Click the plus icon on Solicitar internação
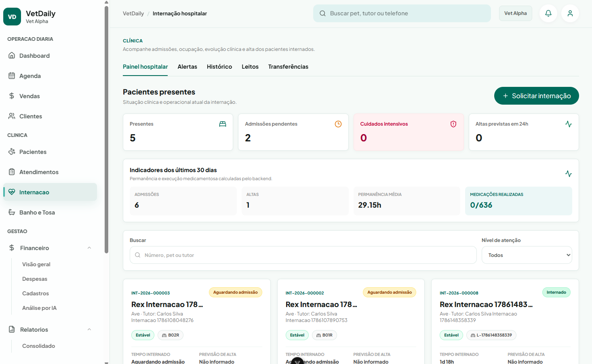Viewport: 592px width, 364px height. coord(505,96)
